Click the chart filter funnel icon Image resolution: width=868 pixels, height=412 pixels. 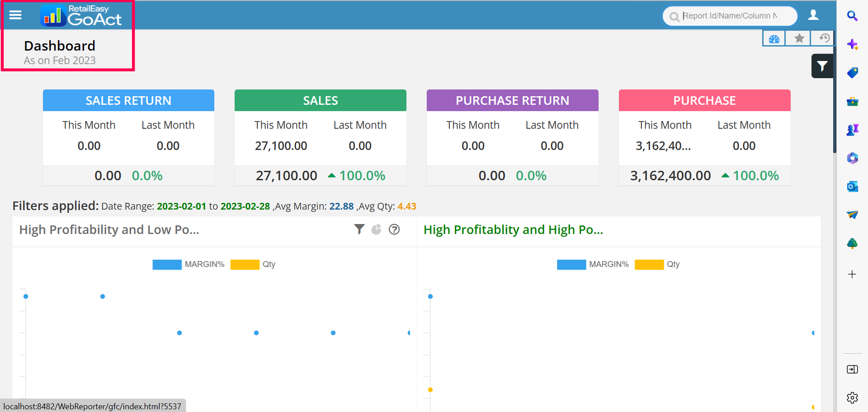[x=359, y=229]
